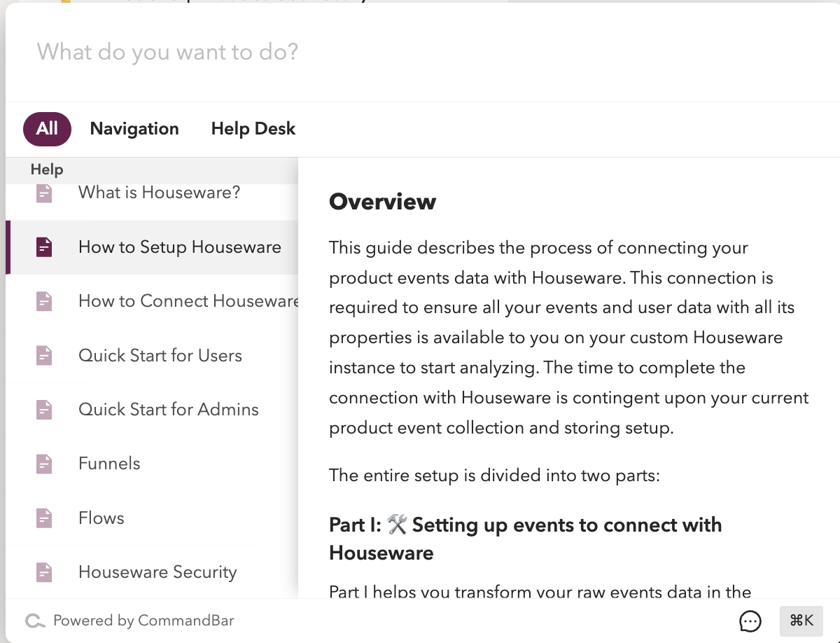840x643 pixels.
Task: Open the Powered by CommandBar link
Action: [x=143, y=621]
